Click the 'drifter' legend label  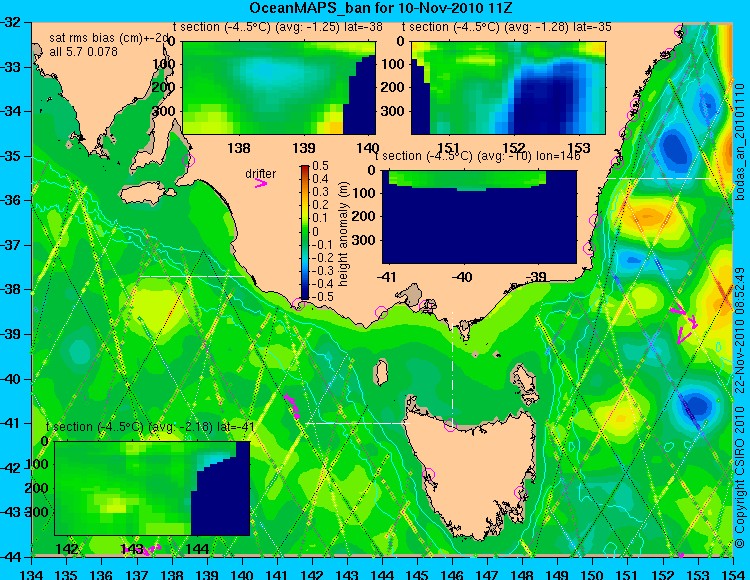click(x=261, y=174)
